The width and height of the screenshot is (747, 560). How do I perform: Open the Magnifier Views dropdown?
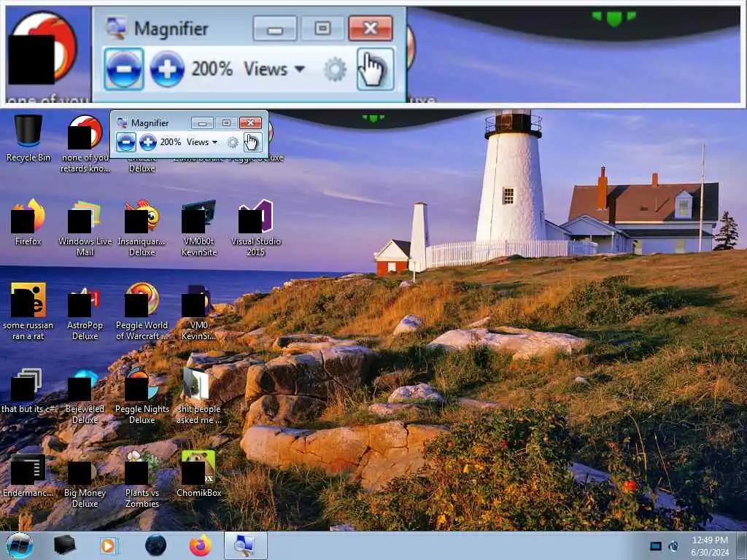tap(202, 142)
